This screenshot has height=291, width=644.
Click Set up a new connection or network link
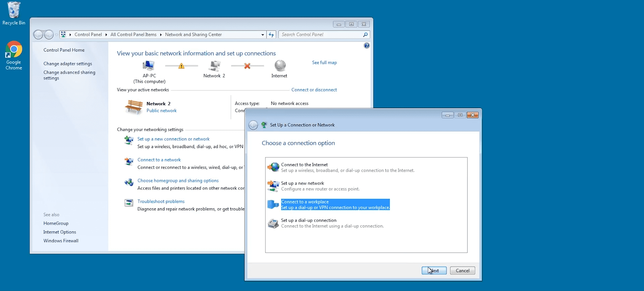point(173,139)
